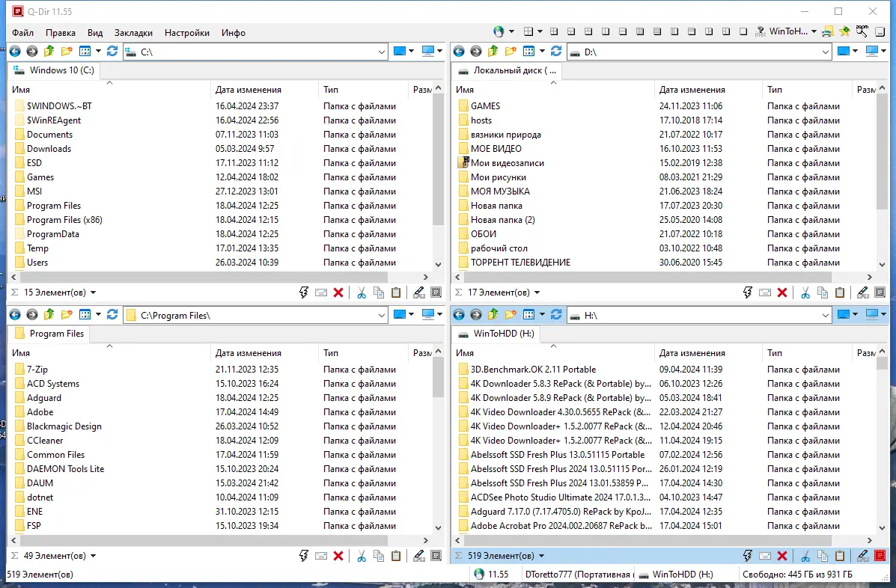
Task: Go back in the H:\ pane
Action: point(459,314)
